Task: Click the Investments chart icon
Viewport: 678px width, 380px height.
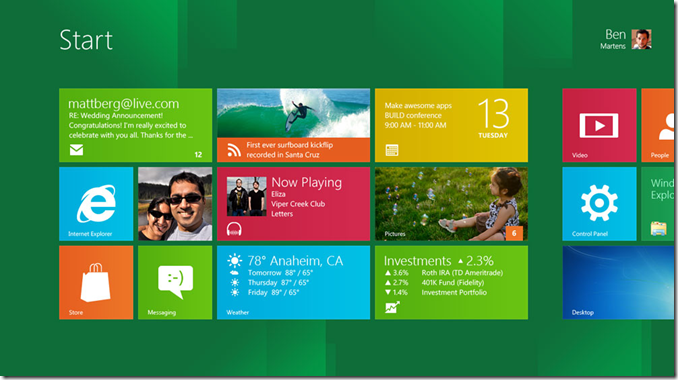Action: (392, 307)
